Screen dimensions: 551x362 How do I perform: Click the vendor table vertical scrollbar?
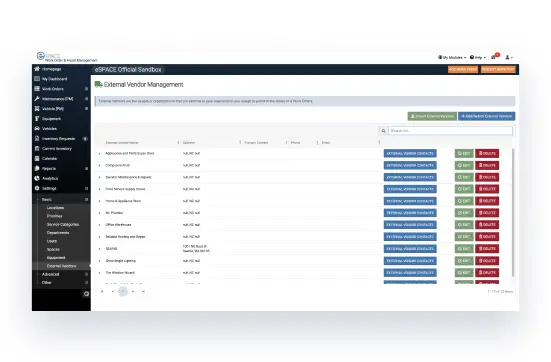513,213
